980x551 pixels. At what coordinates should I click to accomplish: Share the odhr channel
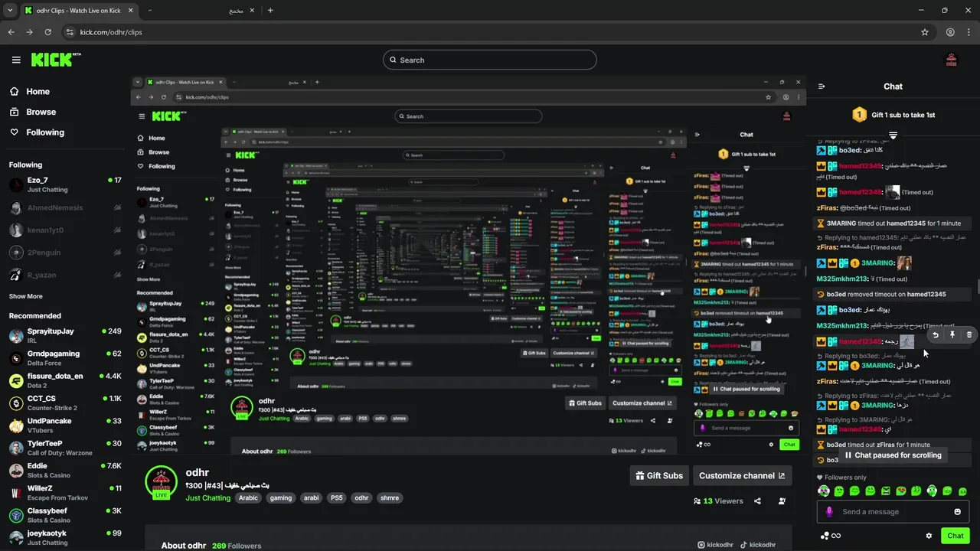click(x=757, y=501)
